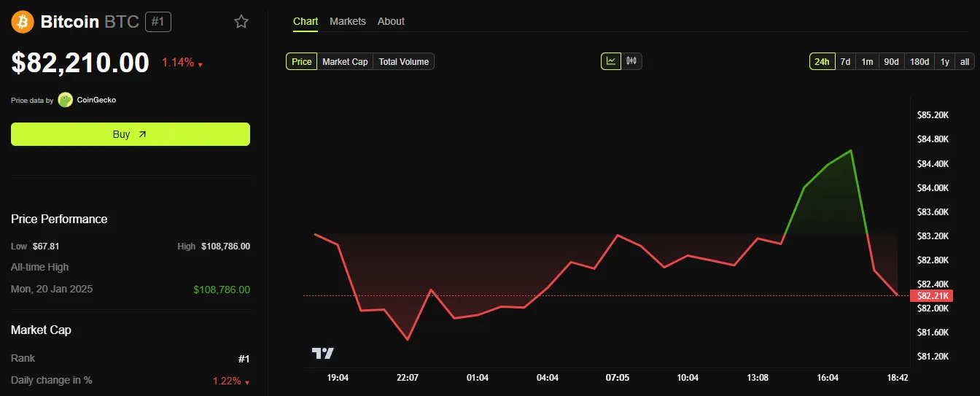
Task: Click the 13:08 time axis label
Action: tap(758, 377)
